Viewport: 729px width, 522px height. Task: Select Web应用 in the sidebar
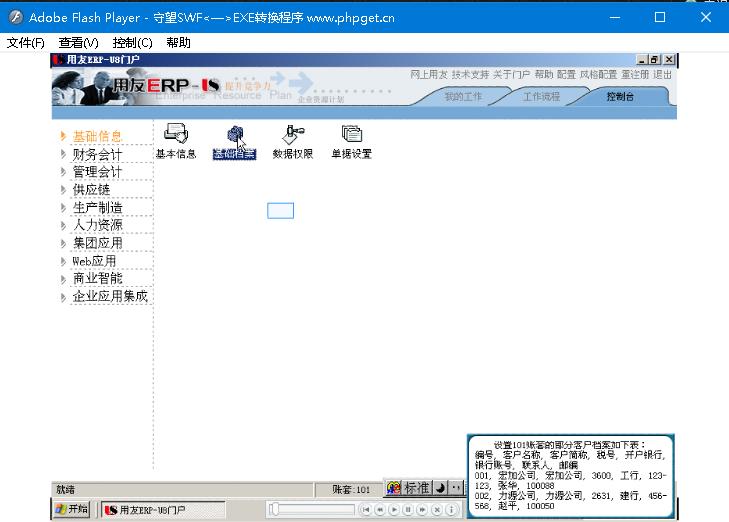[94, 261]
